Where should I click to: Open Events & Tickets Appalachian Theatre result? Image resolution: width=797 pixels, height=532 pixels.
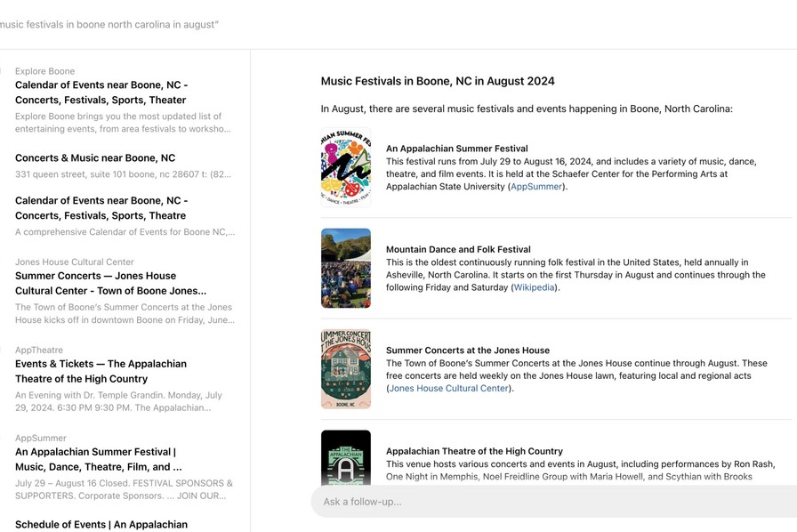101,371
